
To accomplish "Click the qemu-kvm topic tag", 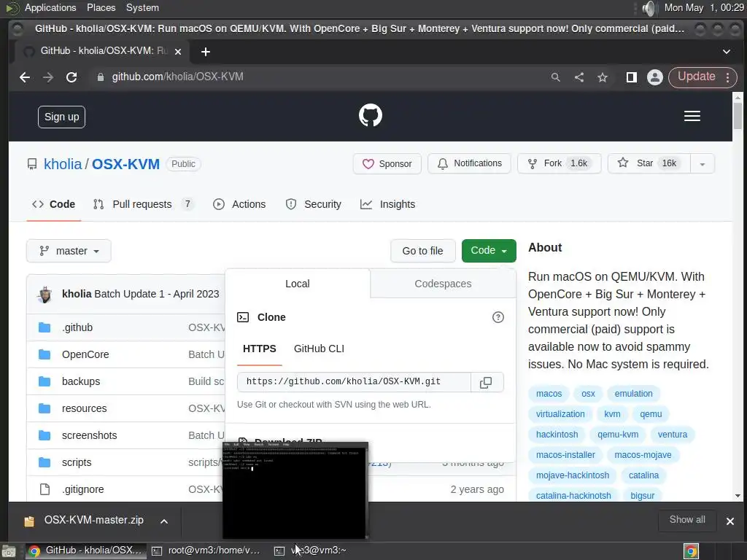I will pos(618,435).
